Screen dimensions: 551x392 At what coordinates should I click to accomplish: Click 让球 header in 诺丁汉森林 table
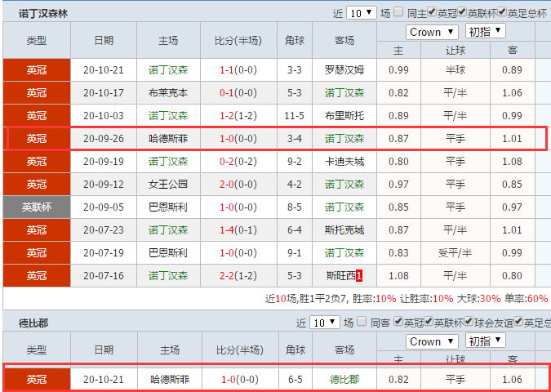(x=455, y=51)
